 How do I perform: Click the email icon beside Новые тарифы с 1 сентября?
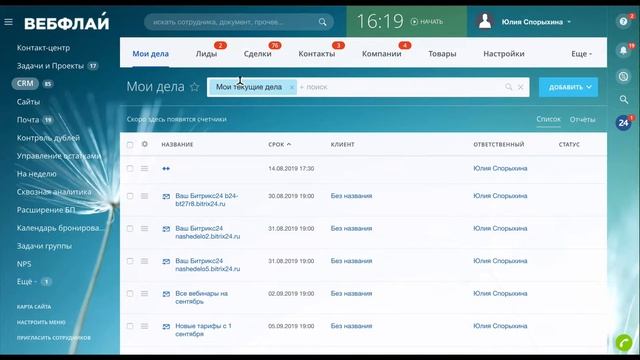pyautogui.click(x=166, y=327)
